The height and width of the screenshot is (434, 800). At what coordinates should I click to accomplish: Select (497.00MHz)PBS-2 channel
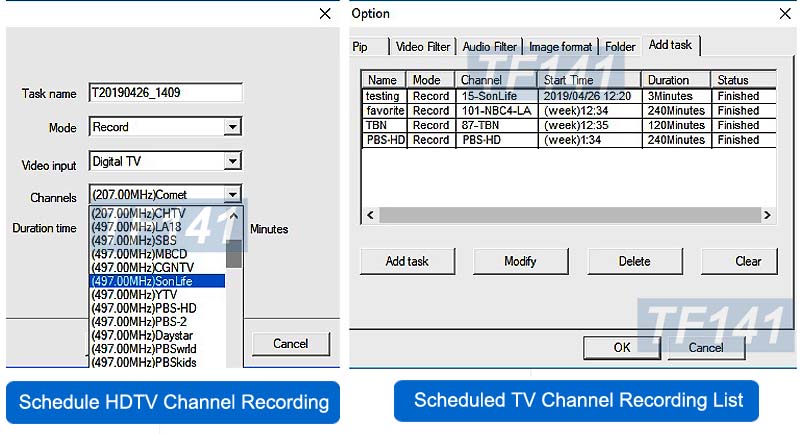(157, 322)
